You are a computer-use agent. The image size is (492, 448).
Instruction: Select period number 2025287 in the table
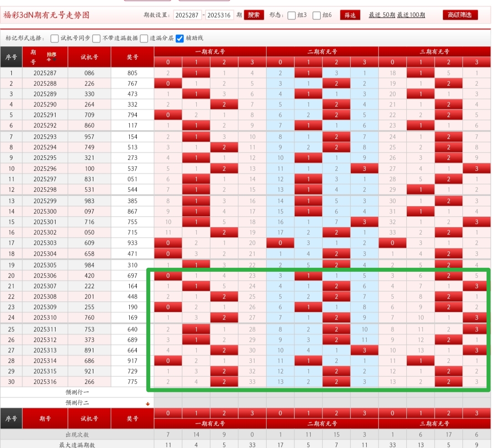click(45, 73)
